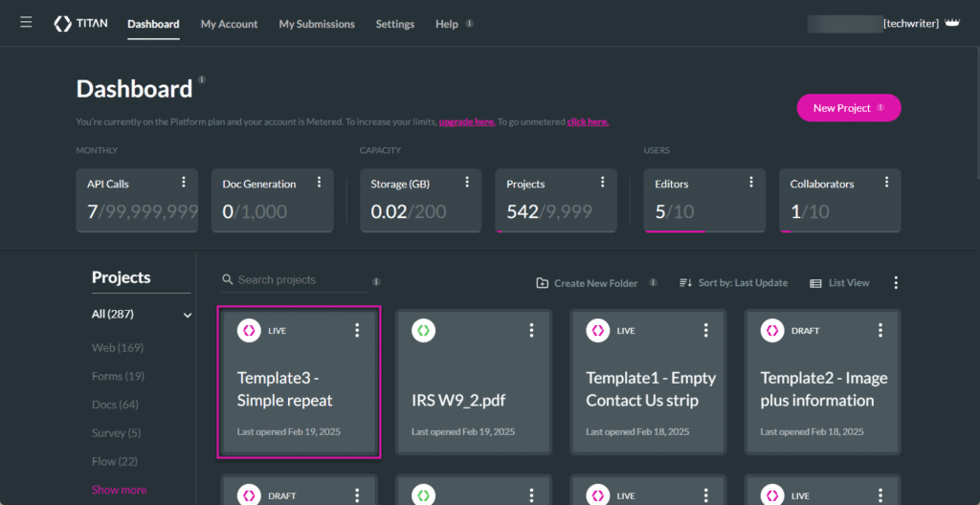Open the API Calls kebab menu
The image size is (980, 505).
click(x=184, y=183)
